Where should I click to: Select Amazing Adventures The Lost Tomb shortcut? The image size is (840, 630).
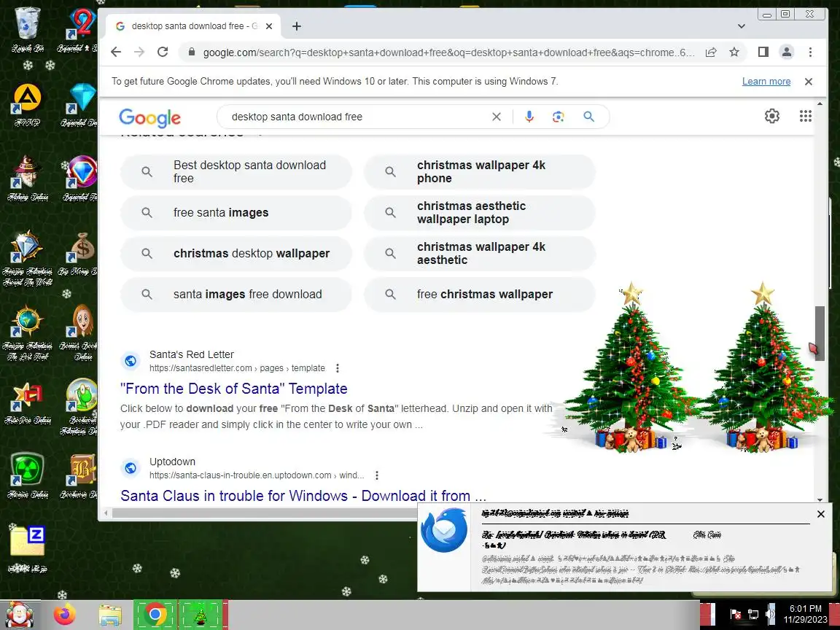(x=27, y=333)
